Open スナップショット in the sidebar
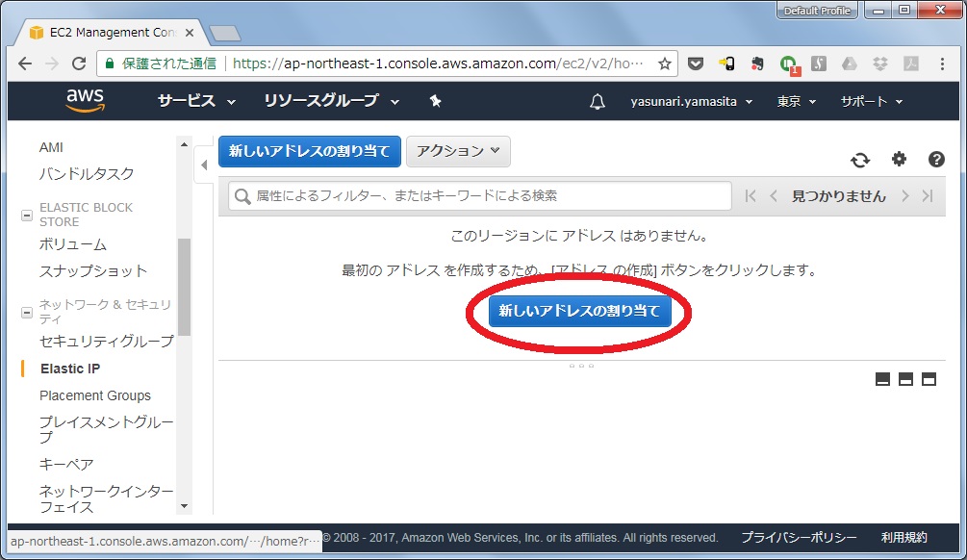Viewport: 967px width, 560px height. click(93, 270)
